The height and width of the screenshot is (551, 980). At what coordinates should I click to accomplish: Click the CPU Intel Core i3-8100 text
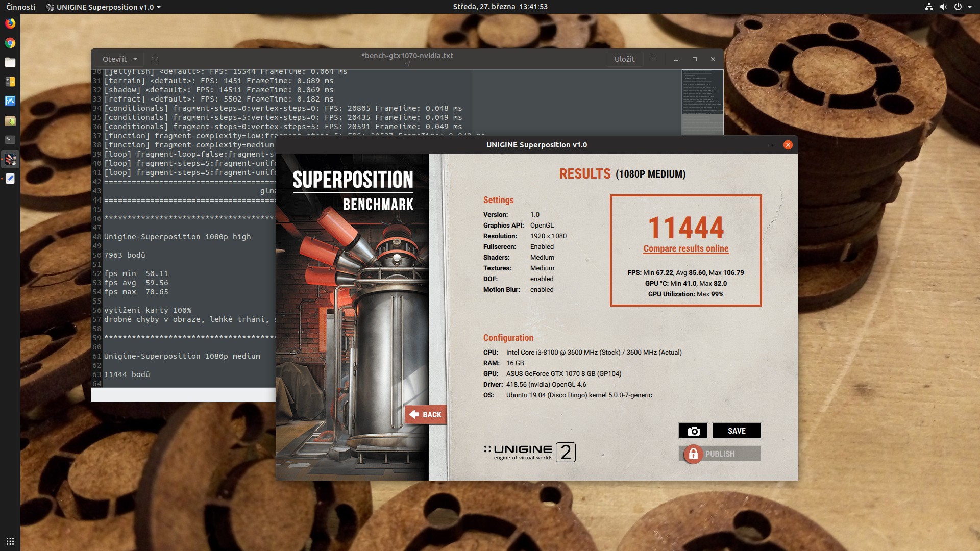[x=594, y=353]
